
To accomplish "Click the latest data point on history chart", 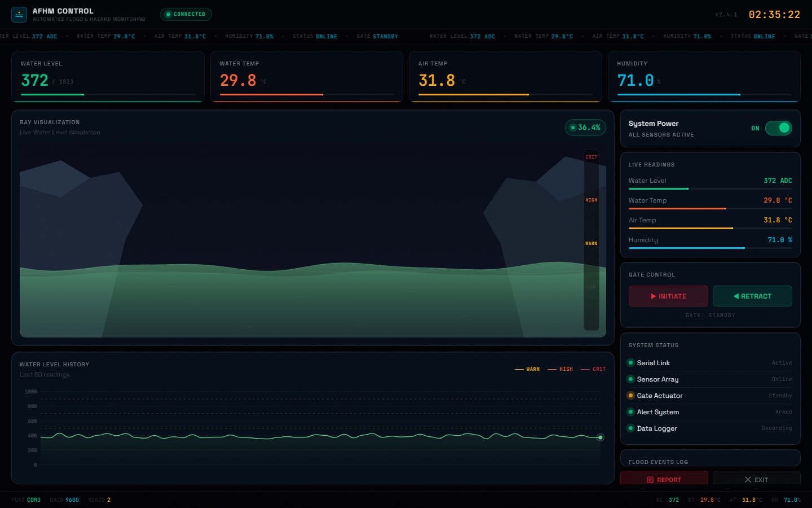I will coord(601,437).
